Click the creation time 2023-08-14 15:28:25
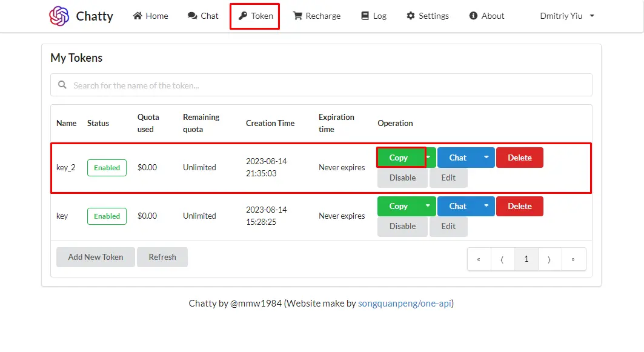644x352 pixels. point(266,216)
